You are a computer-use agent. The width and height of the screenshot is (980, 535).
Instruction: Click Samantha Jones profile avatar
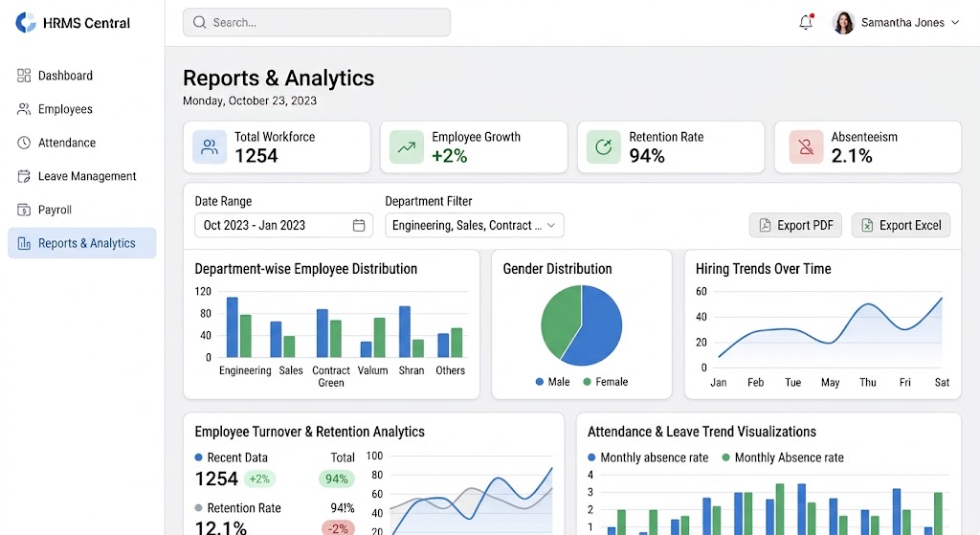pyautogui.click(x=843, y=23)
